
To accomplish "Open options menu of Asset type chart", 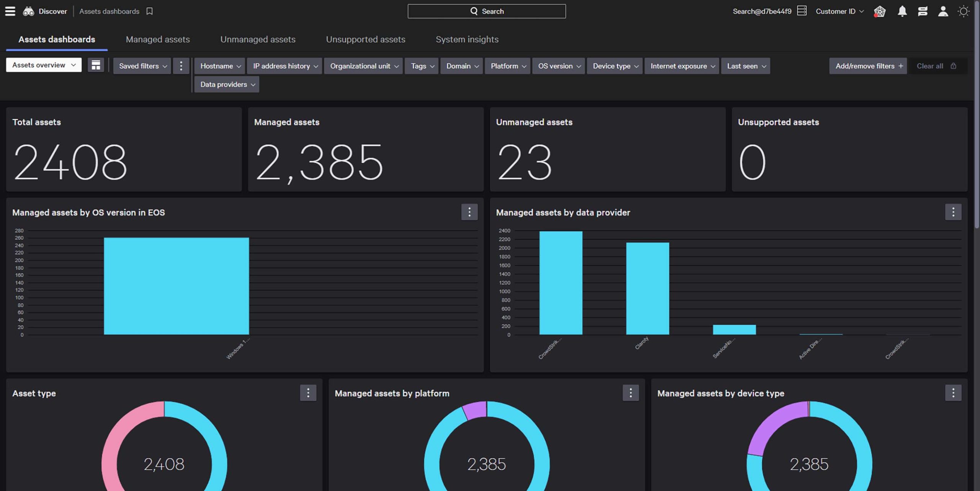I will [x=308, y=393].
